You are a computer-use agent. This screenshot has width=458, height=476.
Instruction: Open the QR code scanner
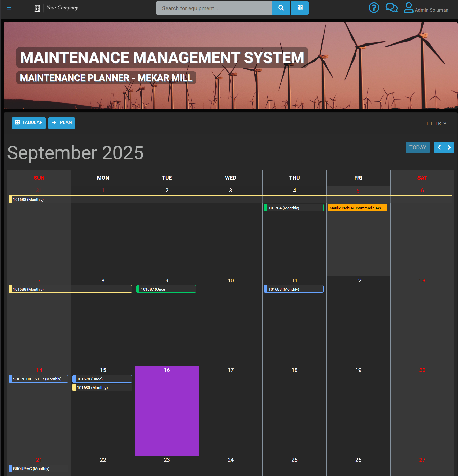click(x=300, y=8)
